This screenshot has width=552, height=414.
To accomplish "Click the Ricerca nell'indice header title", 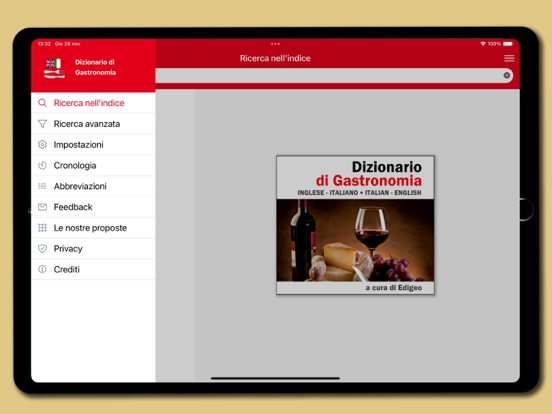I will point(275,58).
